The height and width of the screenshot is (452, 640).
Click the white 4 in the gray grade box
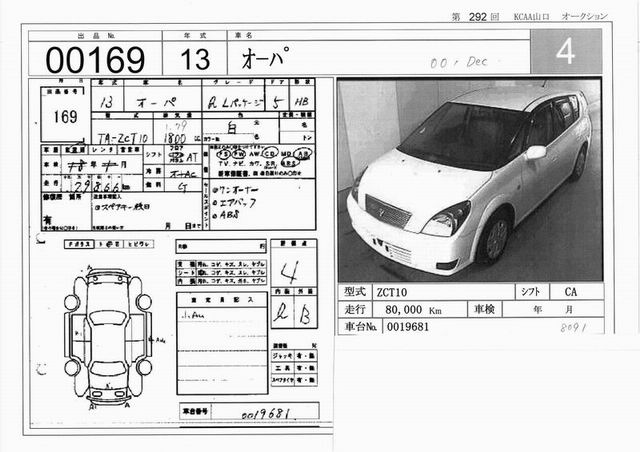click(x=565, y=51)
